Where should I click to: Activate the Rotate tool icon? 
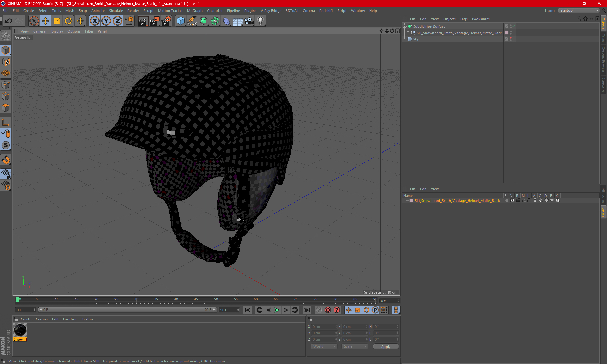click(68, 21)
